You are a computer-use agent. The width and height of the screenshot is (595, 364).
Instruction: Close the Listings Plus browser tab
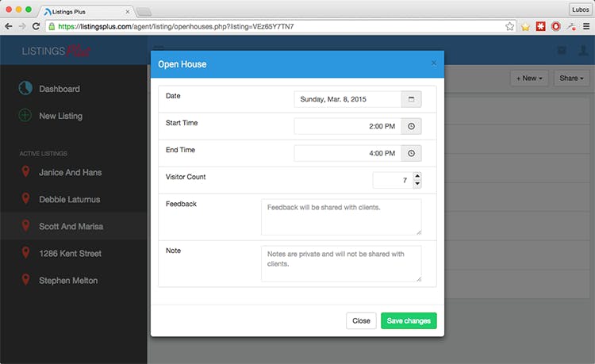[128, 12]
